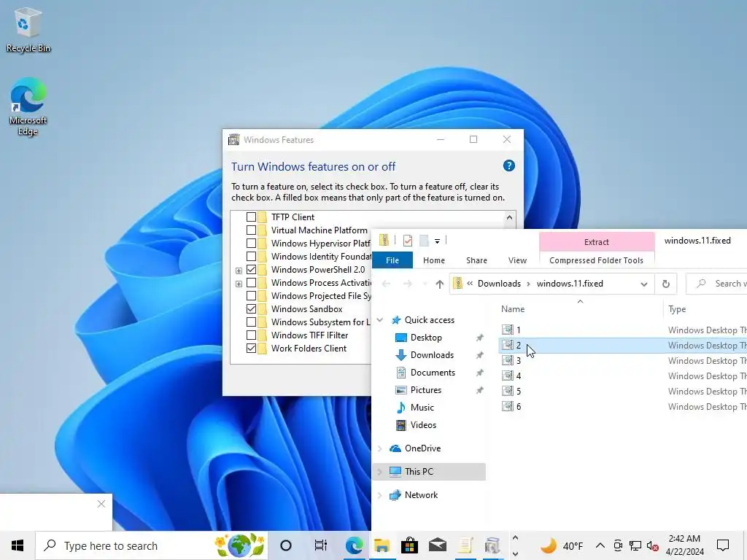This screenshot has height=560, width=747.
Task: Click the New folder quick access toolbar icon
Action: point(424,241)
